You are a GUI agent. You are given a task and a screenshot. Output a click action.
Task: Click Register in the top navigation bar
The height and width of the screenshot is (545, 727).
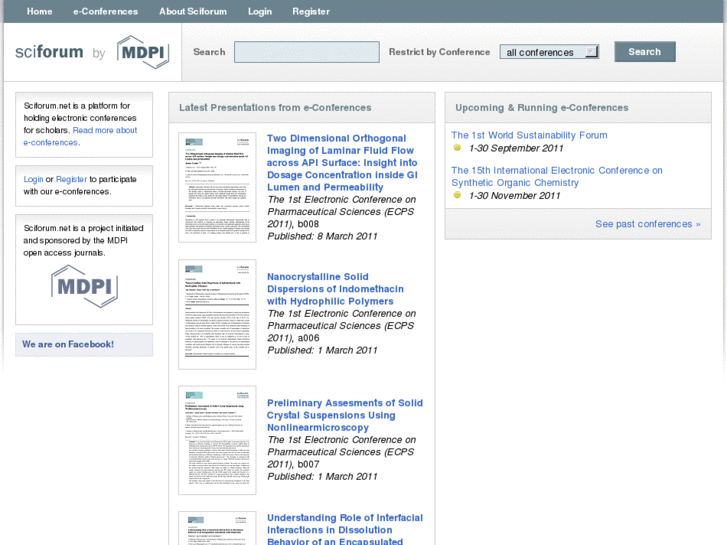click(x=311, y=11)
